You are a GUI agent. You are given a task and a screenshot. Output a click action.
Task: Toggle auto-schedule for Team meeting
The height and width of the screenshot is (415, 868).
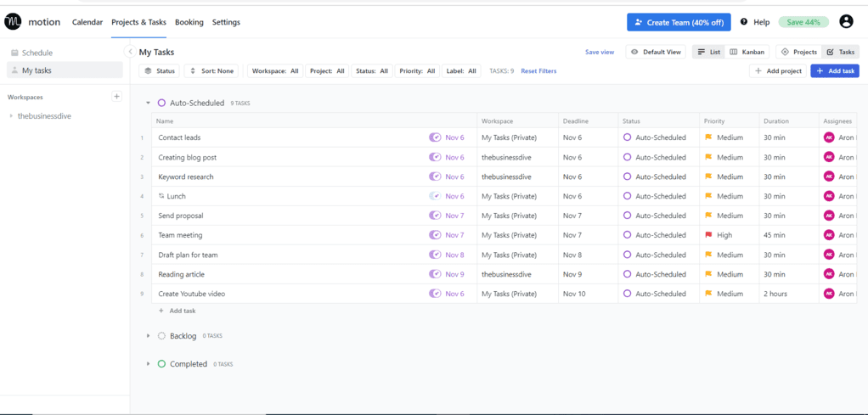tap(435, 235)
